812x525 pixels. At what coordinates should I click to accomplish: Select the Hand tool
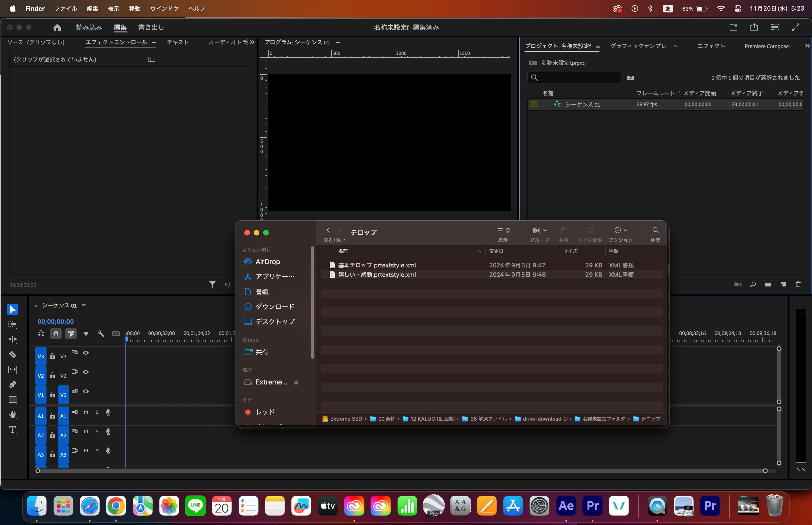[13, 415]
